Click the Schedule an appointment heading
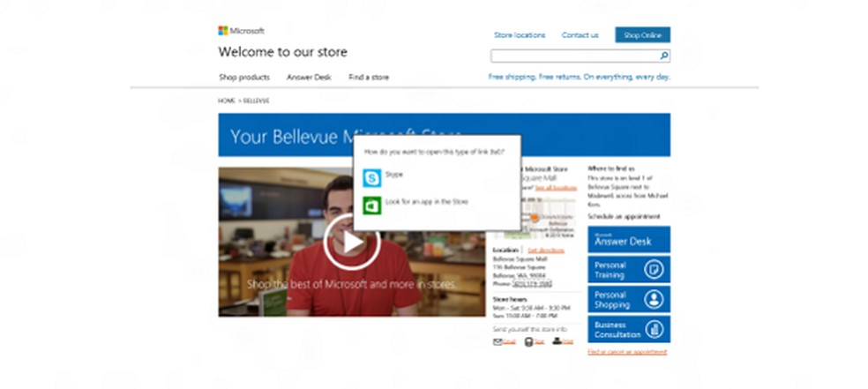This screenshot has width=868, height=389. [x=624, y=217]
